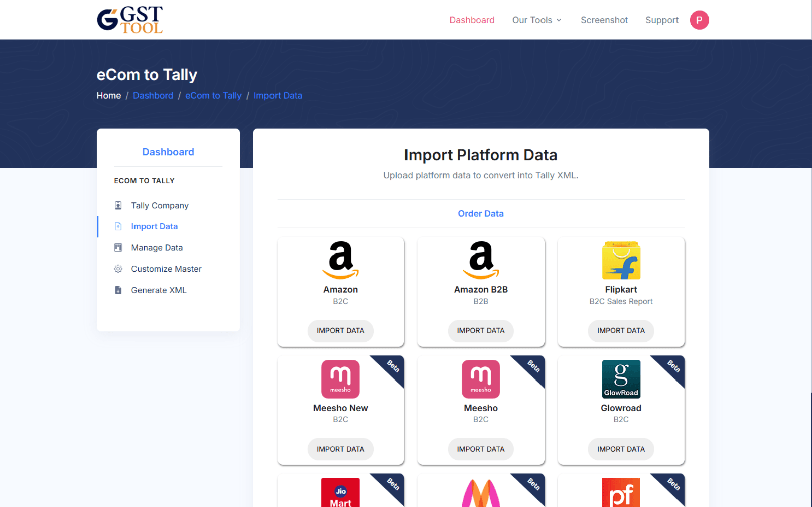Screen dimensions: 812x507
Task: Click Beta ribbon on Glowroad card
Action: tap(673, 367)
